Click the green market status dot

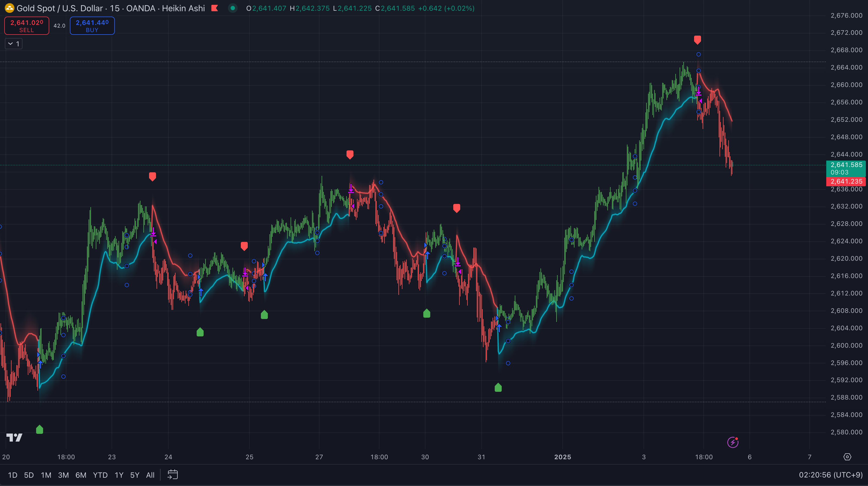[x=233, y=8]
